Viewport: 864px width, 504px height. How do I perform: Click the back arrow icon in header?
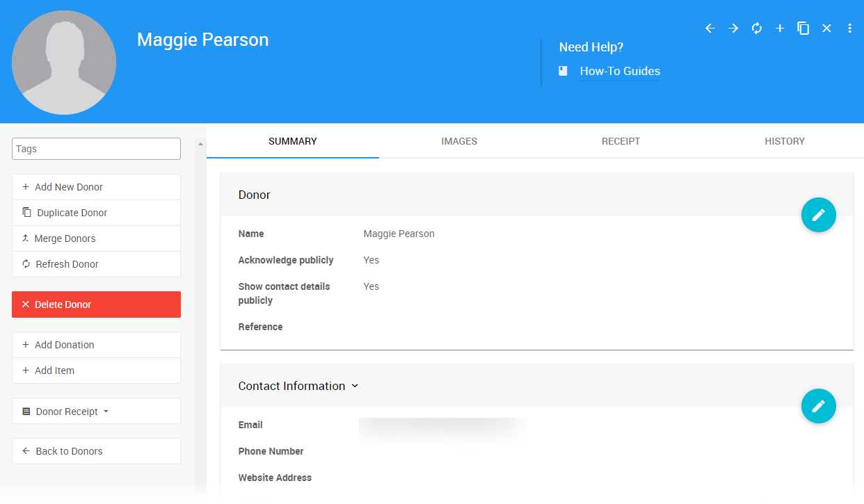pyautogui.click(x=710, y=29)
